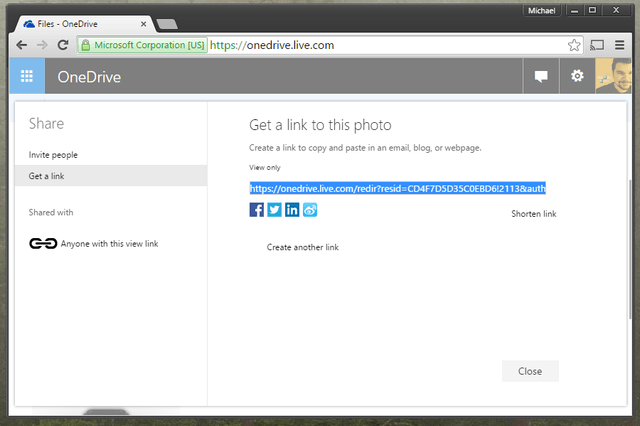Open the Chrome hamburger menu
The height and width of the screenshot is (426, 640).
[620, 45]
